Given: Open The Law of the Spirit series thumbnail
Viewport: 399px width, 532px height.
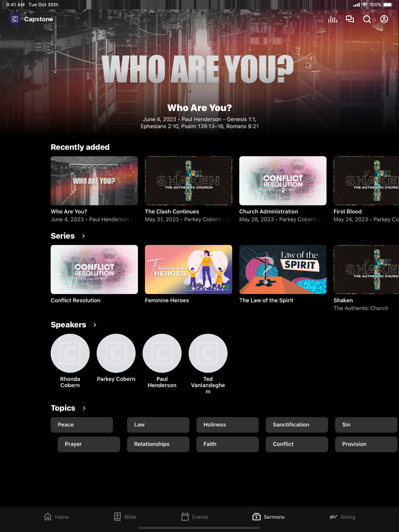Looking at the screenshot, I should coord(283,270).
